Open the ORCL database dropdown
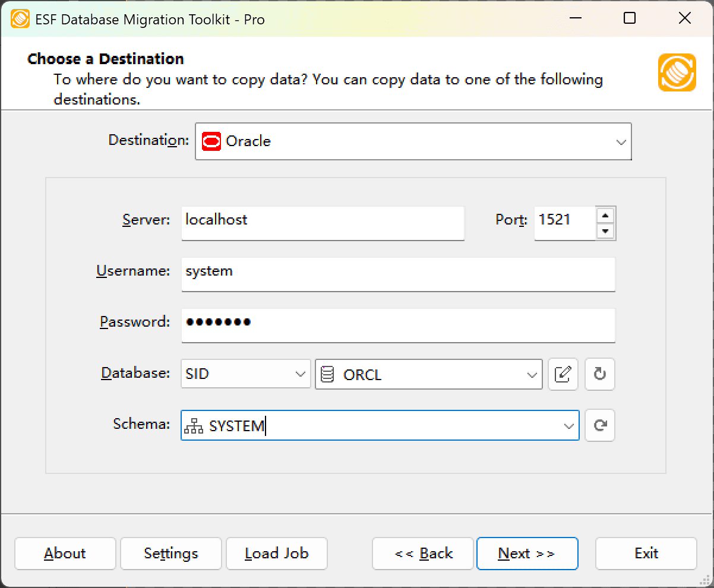Viewport: 714px width, 588px height. click(531, 374)
